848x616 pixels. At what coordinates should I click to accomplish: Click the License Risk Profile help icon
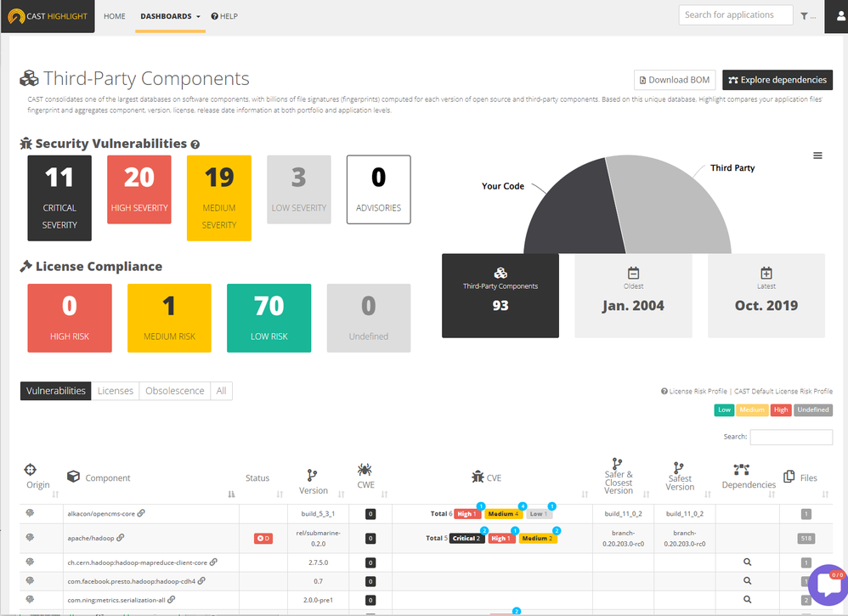pos(664,391)
